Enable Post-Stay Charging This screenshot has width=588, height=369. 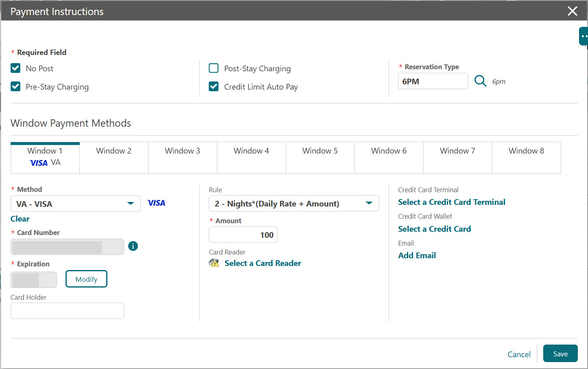[214, 68]
